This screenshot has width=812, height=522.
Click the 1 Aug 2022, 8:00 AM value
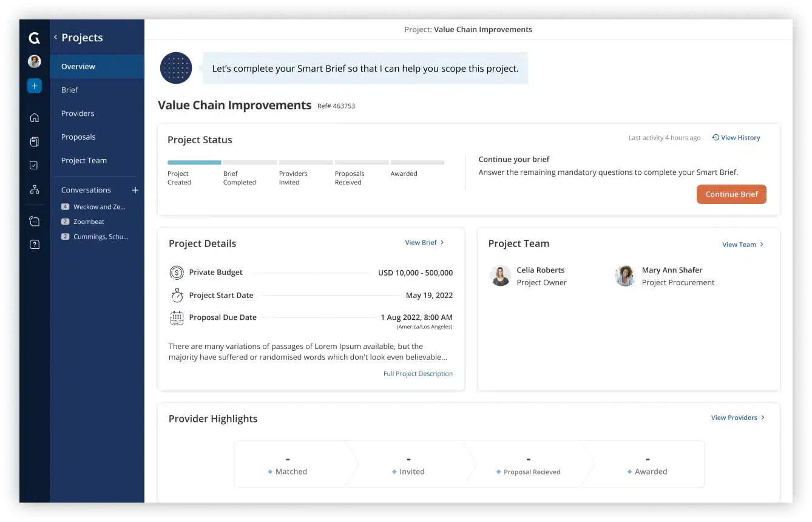(417, 317)
